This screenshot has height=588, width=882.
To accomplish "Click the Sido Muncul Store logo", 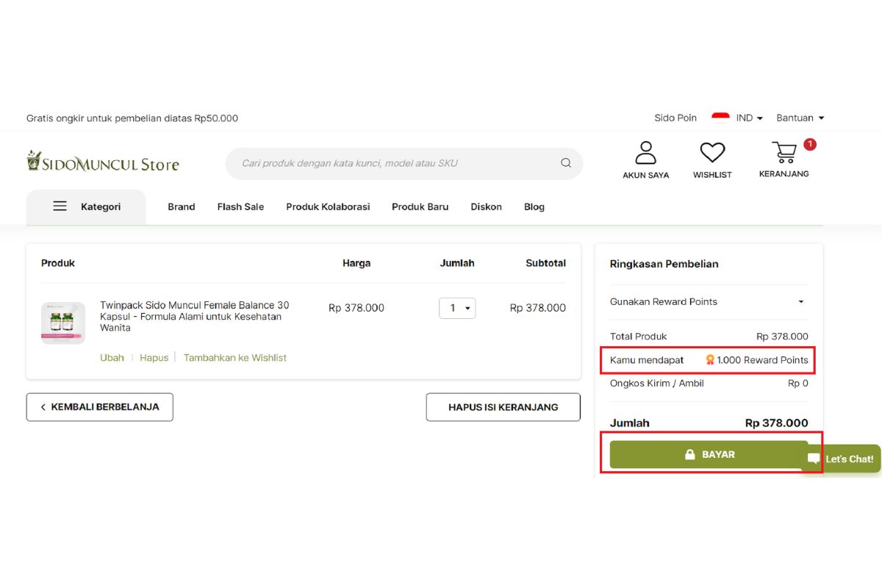I will click(103, 162).
